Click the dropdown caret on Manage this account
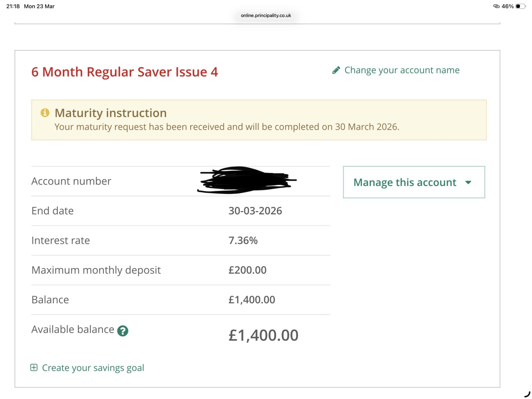This screenshot has height=399, width=532. (x=468, y=182)
